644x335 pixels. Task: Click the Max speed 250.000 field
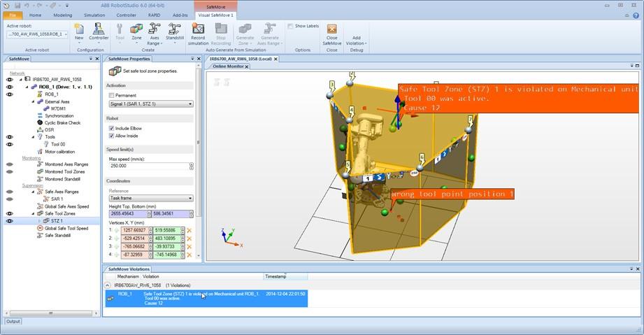149,166
